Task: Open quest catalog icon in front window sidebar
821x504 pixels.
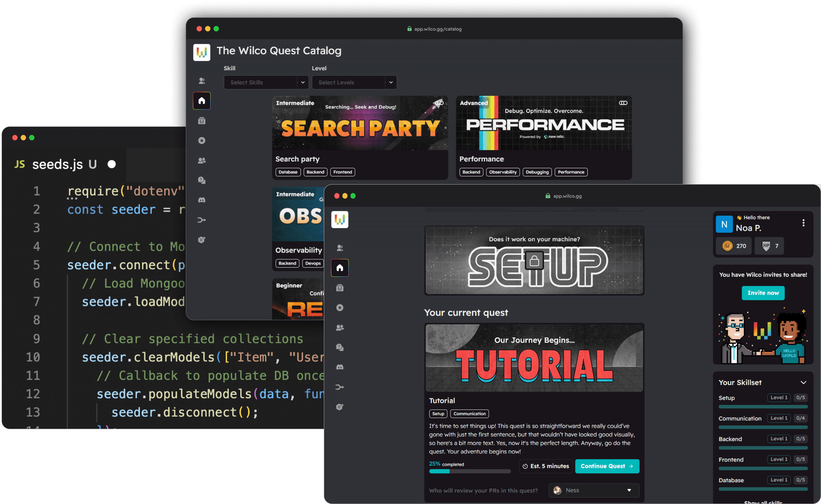Action: [340, 288]
